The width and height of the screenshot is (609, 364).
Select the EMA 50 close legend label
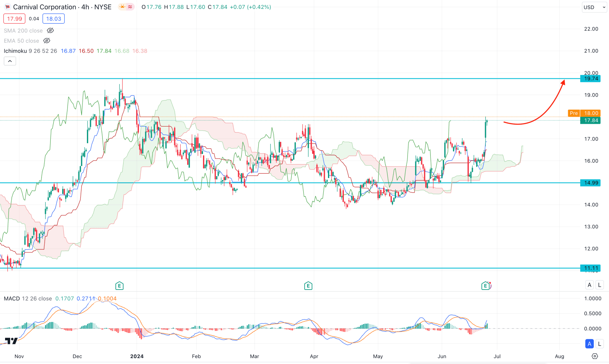[x=21, y=41]
